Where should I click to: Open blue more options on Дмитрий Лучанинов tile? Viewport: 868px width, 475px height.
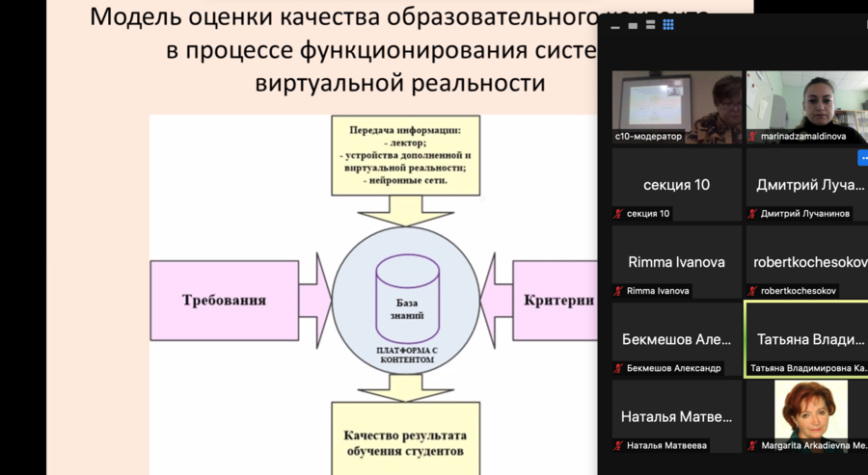pos(862,158)
